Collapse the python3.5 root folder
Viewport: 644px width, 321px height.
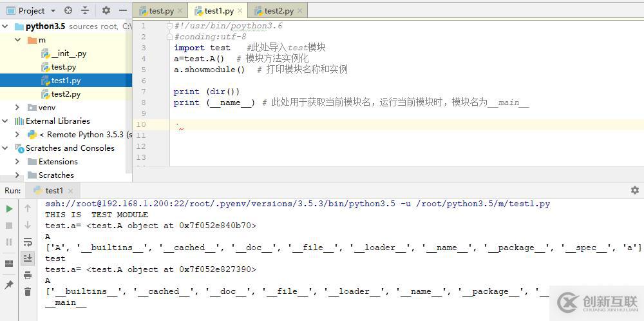[x=5, y=26]
